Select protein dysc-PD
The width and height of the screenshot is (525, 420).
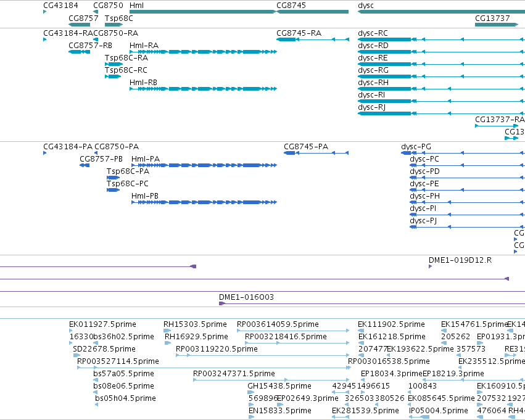[468, 178]
